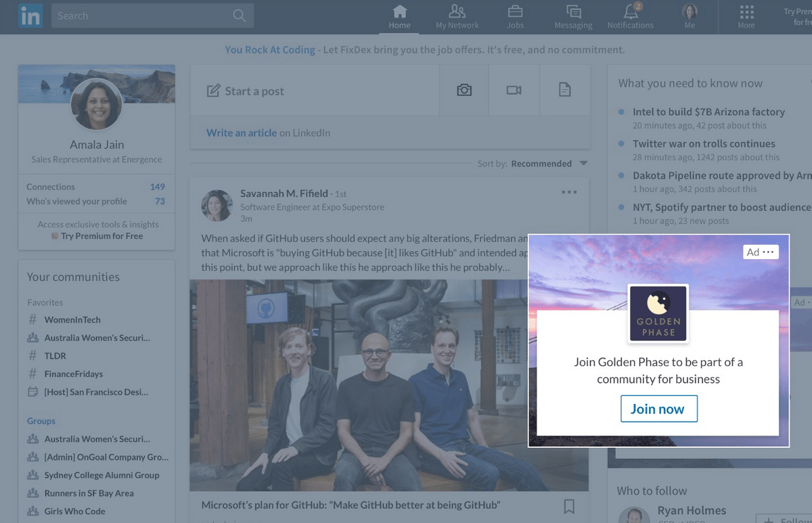Screen dimensions: 812x523
Task: Click Savannah M. Fifield's avatar
Action: (217, 206)
